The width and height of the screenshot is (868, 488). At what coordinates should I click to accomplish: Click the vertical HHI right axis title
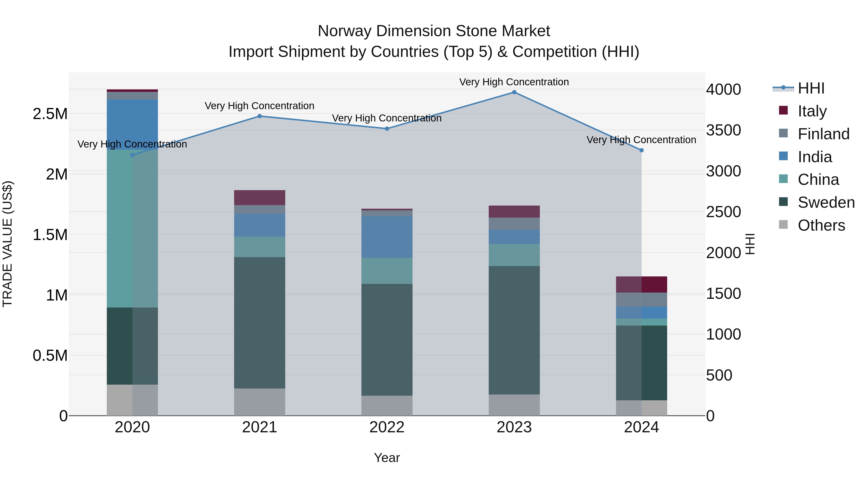(750, 244)
